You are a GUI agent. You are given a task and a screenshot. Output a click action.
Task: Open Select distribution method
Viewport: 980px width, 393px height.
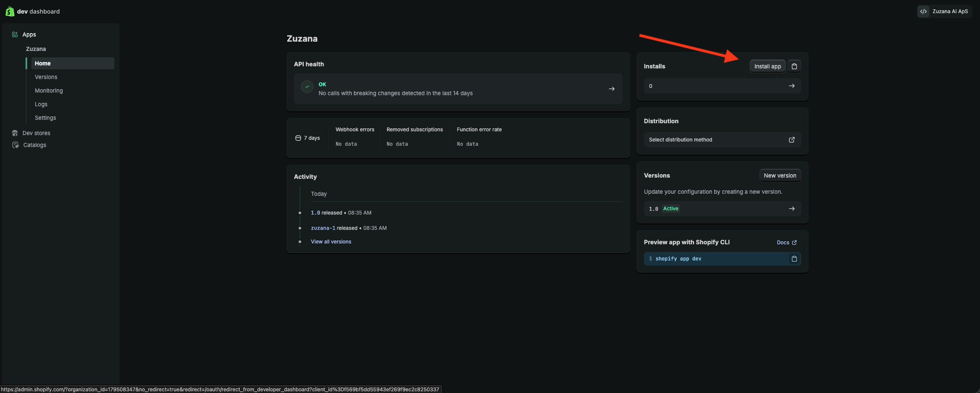tap(722, 140)
